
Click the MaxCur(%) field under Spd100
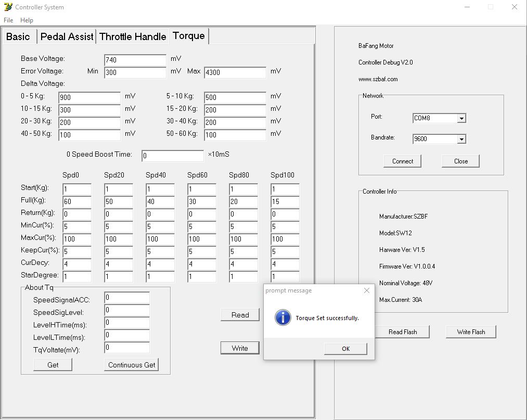pyautogui.click(x=285, y=239)
